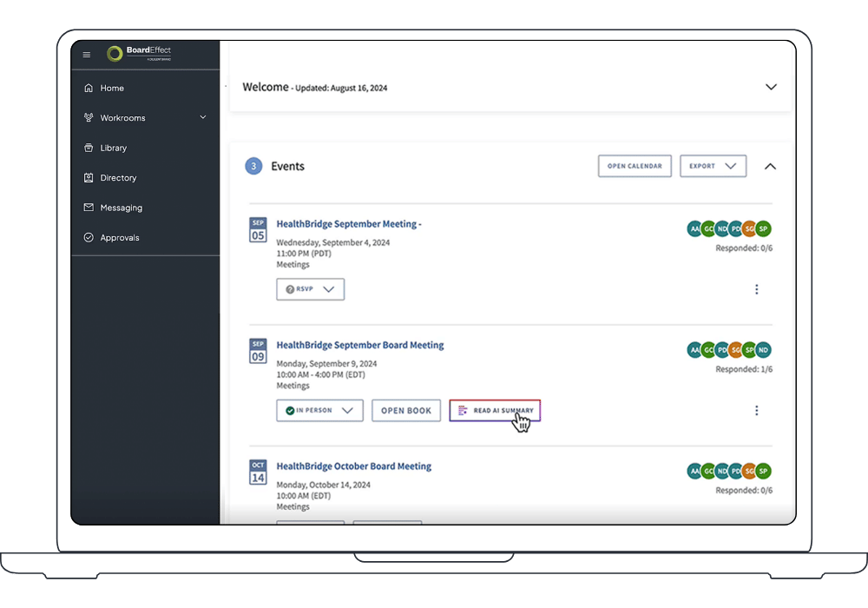The image size is (868, 608).
Task: Open the hamburger menu icon
Action: pyautogui.click(x=86, y=55)
